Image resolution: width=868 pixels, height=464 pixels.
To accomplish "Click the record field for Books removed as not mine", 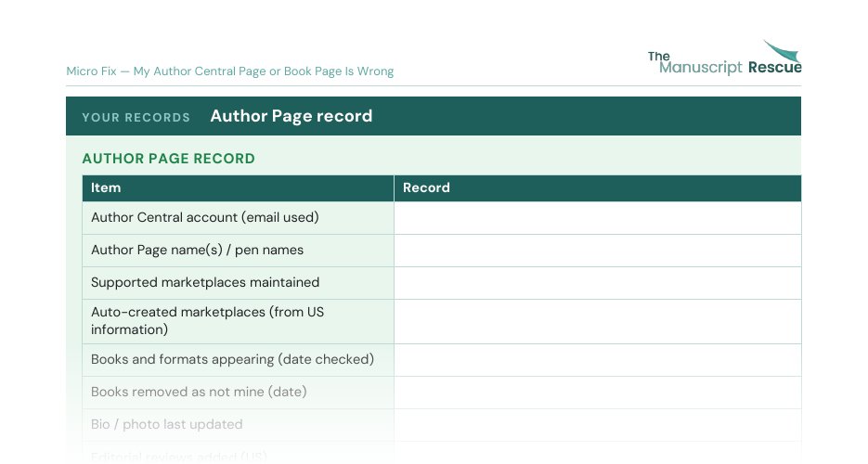I will [x=597, y=393].
